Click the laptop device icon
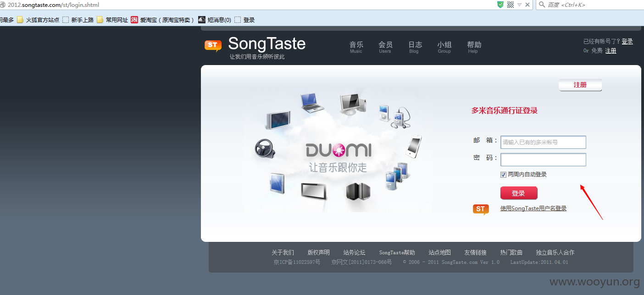This screenshot has height=295, width=644. 312,103
